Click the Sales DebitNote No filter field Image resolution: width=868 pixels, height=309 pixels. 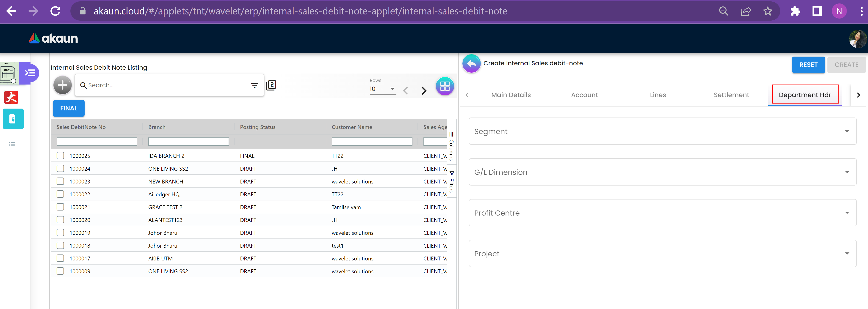click(97, 141)
